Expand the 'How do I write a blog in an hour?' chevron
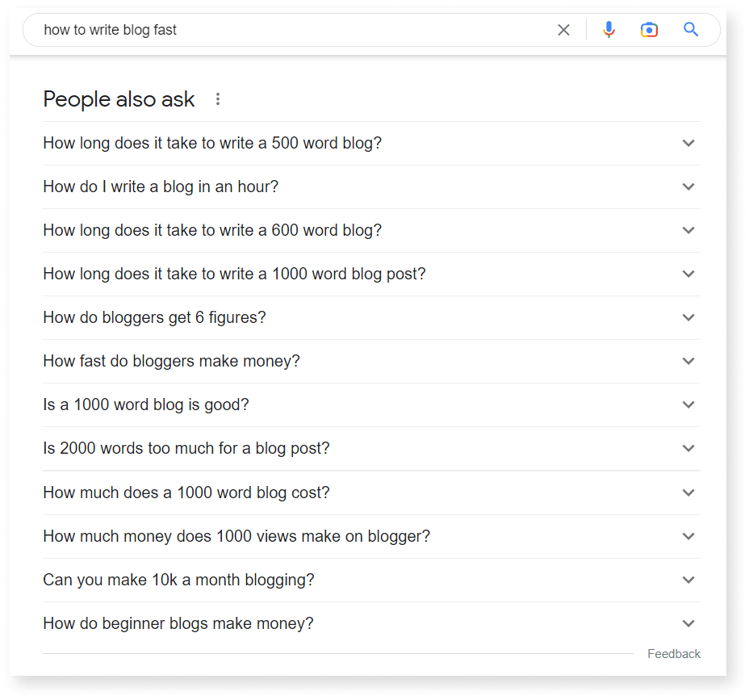This screenshot has height=700, width=749. point(688,187)
